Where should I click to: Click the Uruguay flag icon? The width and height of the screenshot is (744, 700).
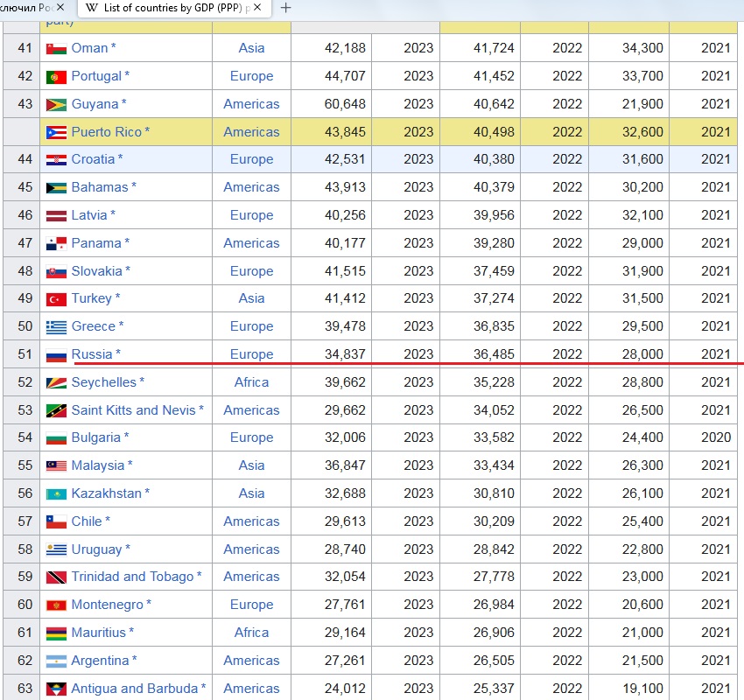point(56,550)
